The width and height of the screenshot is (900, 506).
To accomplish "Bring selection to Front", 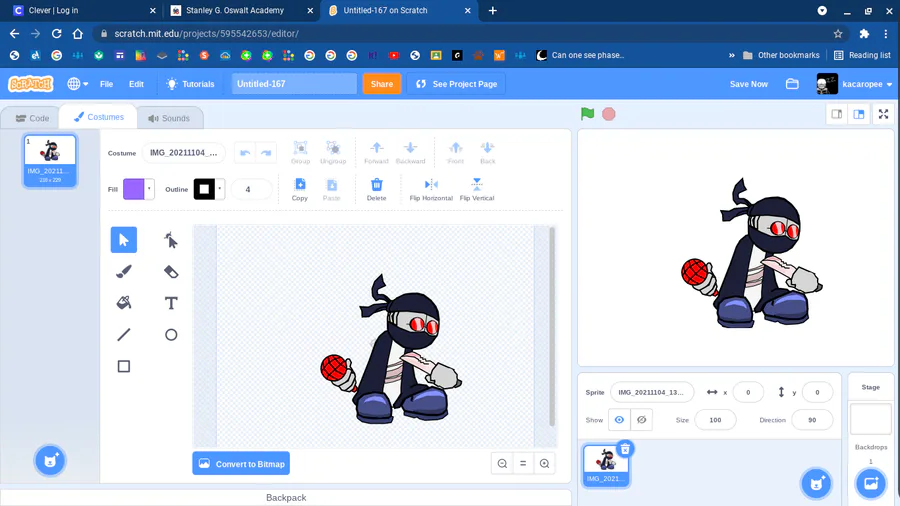I will click(455, 153).
